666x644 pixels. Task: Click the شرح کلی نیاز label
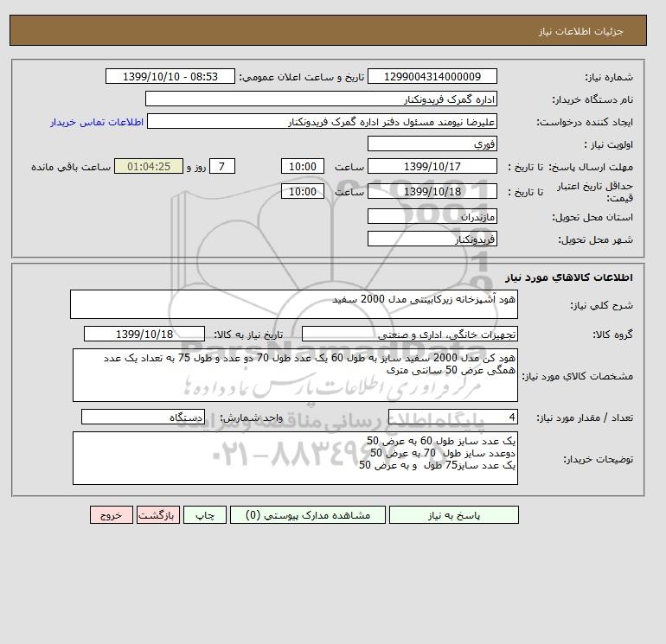pyautogui.click(x=601, y=305)
